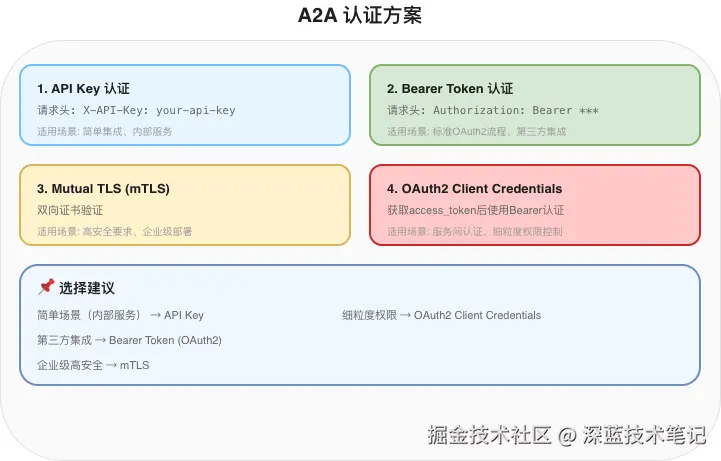Click the 双向证书验证 description
This screenshot has height=461, width=721.
(70, 210)
